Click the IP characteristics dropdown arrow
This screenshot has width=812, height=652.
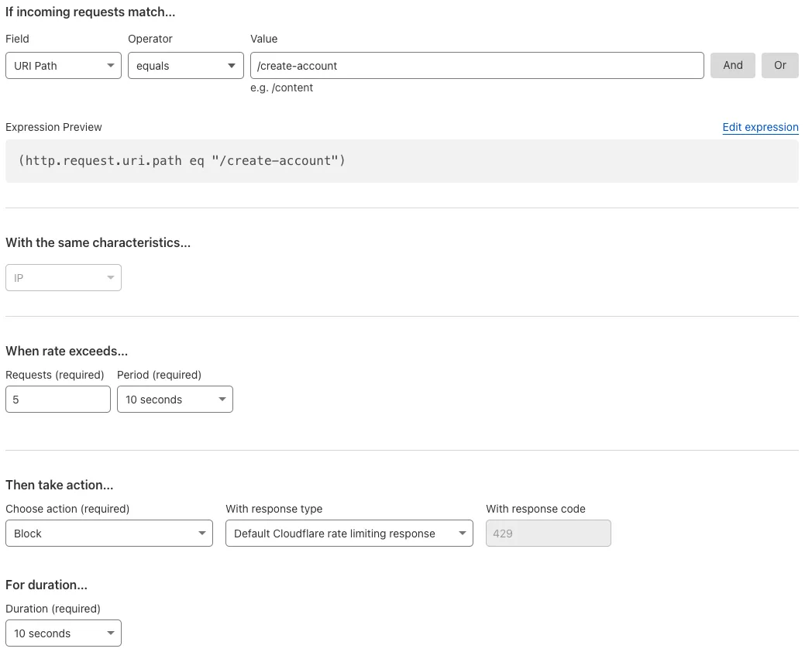click(x=111, y=276)
